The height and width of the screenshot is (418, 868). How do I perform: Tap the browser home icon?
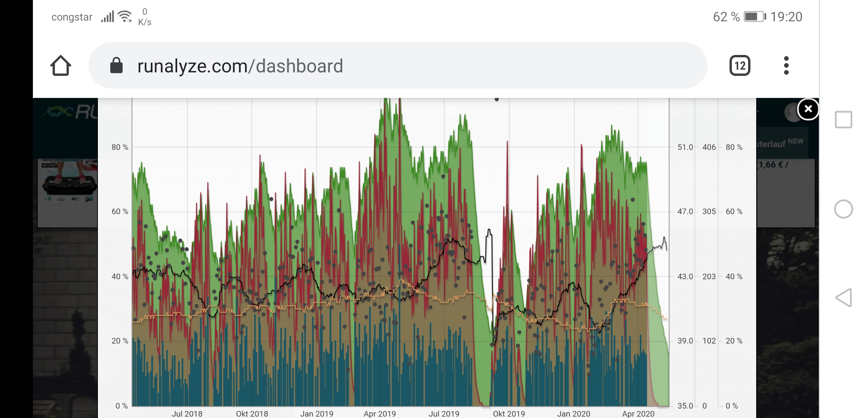(x=61, y=66)
